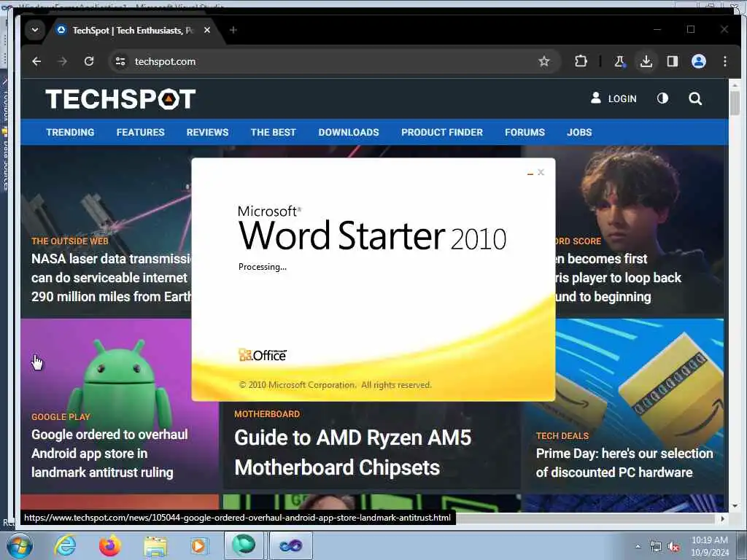Image resolution: width=747 pixels, height=560 pixels.
Task: Close the Word Starter 2010 splash screen
Action: (x=541, y=172)
